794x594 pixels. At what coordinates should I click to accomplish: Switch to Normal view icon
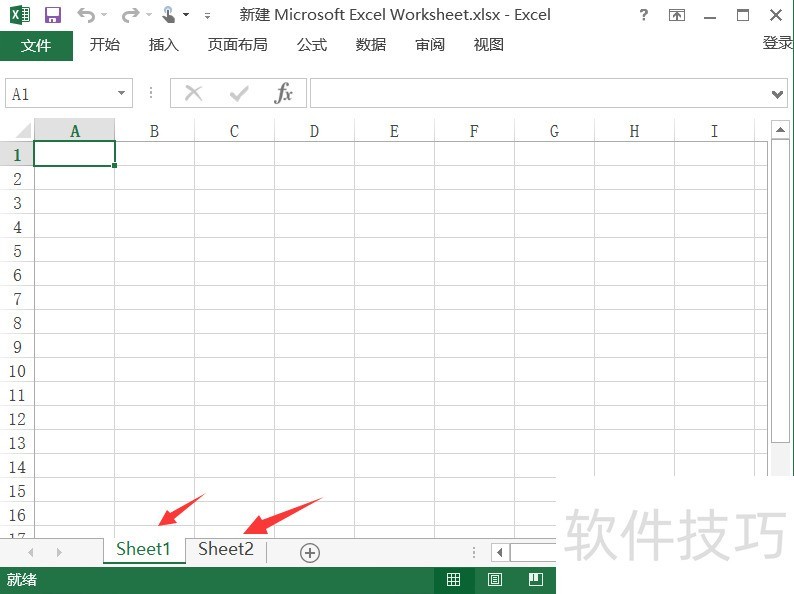click(454, 579)
